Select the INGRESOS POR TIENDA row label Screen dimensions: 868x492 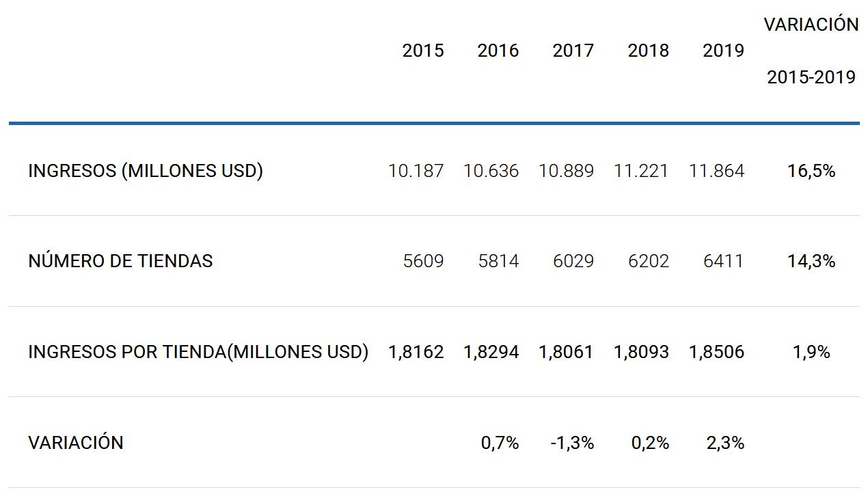[x=198, y=352]
